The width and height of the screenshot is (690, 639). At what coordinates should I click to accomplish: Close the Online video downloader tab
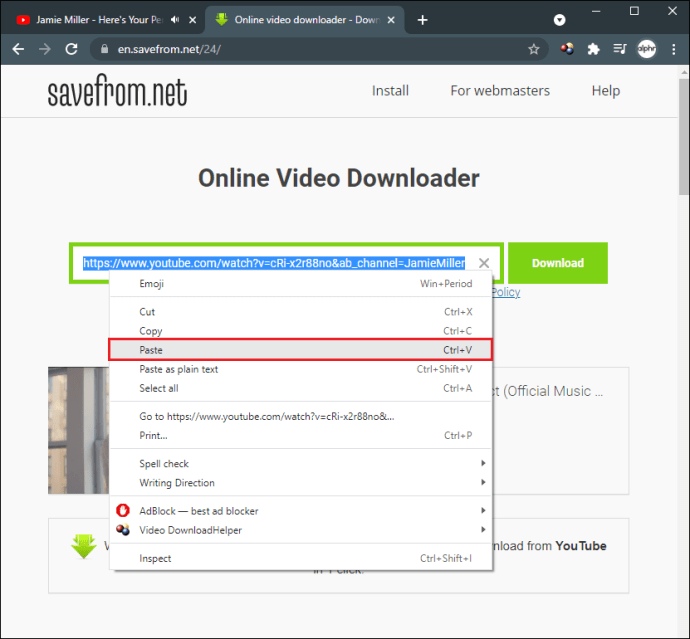[391, 20]
